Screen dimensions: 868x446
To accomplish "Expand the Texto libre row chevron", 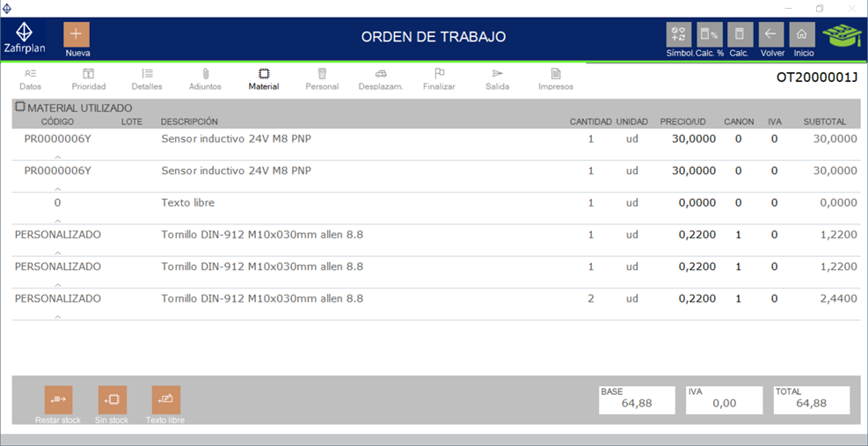I will (58, 221).
